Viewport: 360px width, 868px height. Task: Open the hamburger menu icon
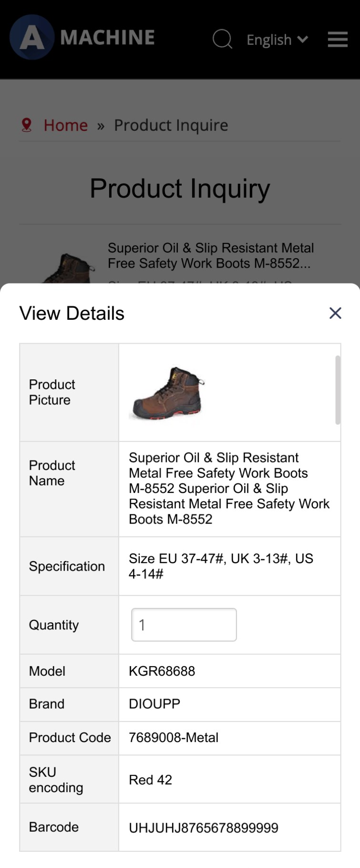pyautogui.click(x=338, y=39)
